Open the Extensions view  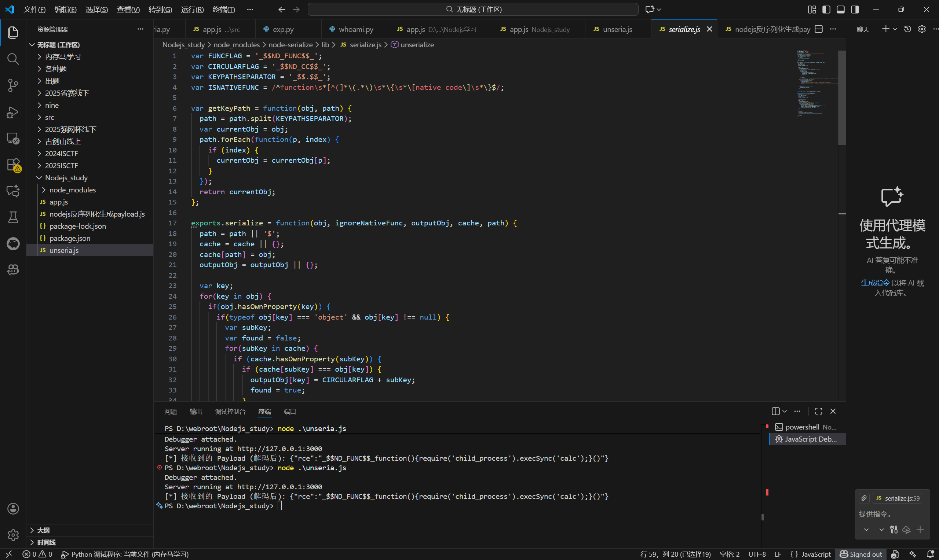click(x=13, y=165)
